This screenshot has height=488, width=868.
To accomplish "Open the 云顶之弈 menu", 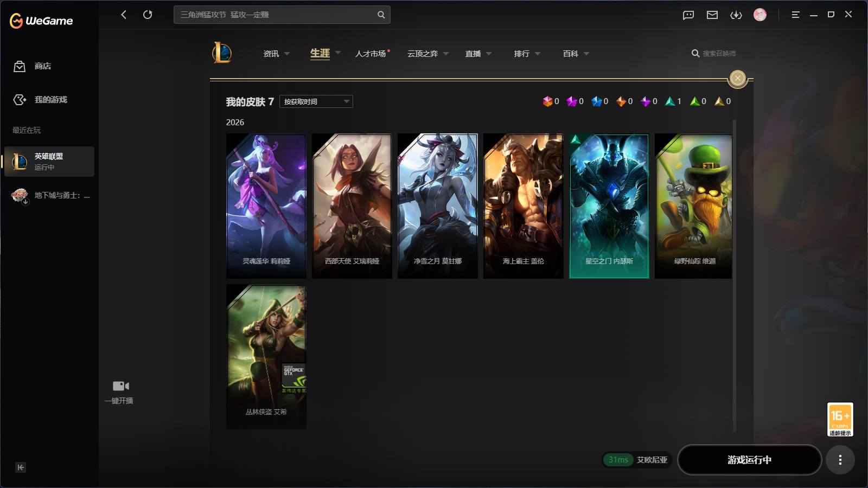I will click(423, 54).
